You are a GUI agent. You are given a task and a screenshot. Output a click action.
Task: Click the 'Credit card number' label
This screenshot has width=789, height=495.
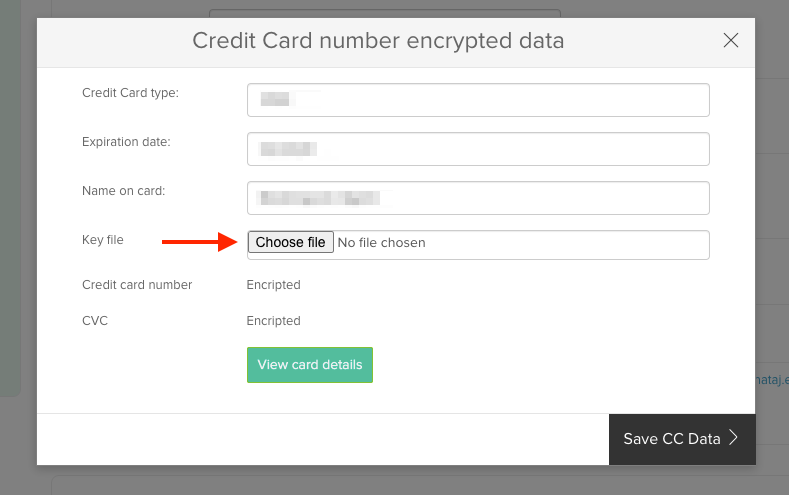137,285
